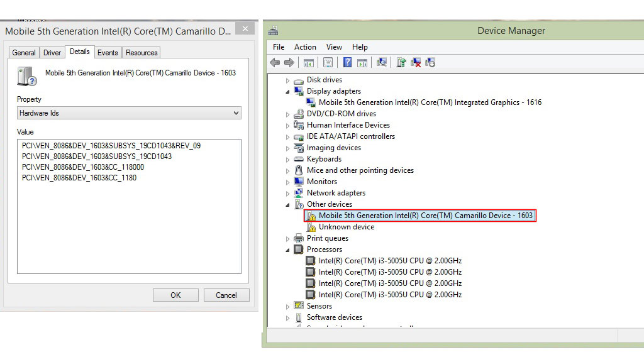The width and height of the screenshot is (644, 362).
Task: Collapse the Display adapters node
Action: (287, 92)
